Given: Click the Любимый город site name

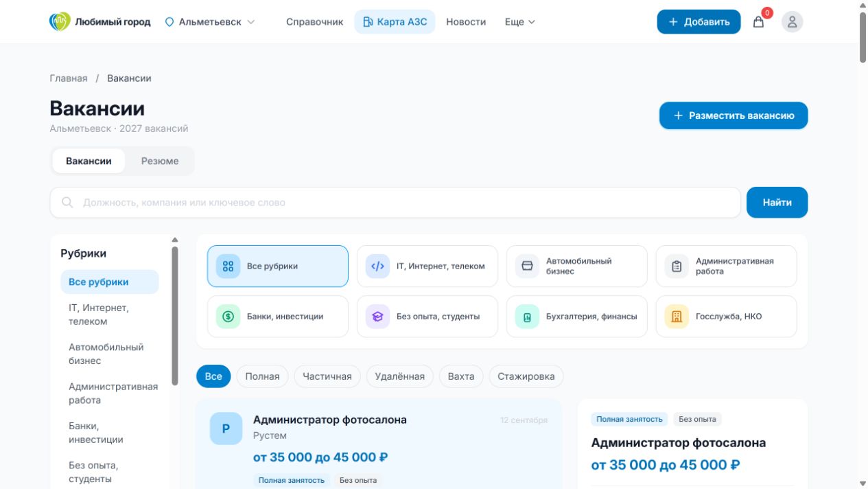Looking at the screenshot, I should [113, 22].
